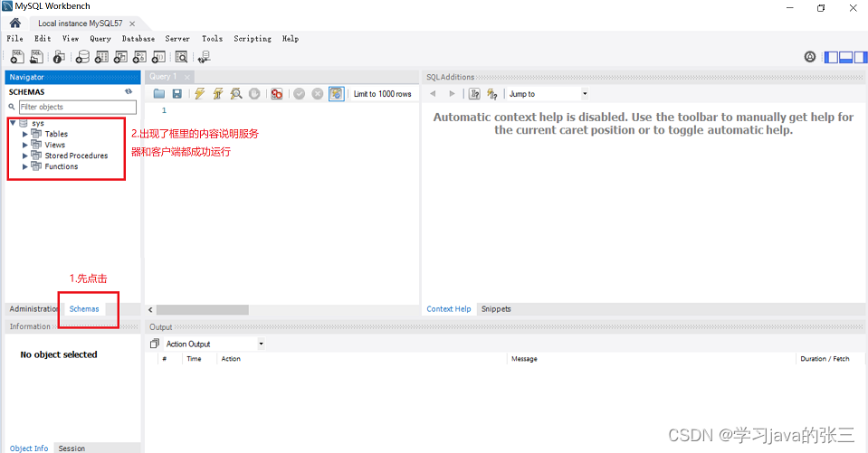
Task: Copy the Action Output icon
Action: [x=155, y=344]
